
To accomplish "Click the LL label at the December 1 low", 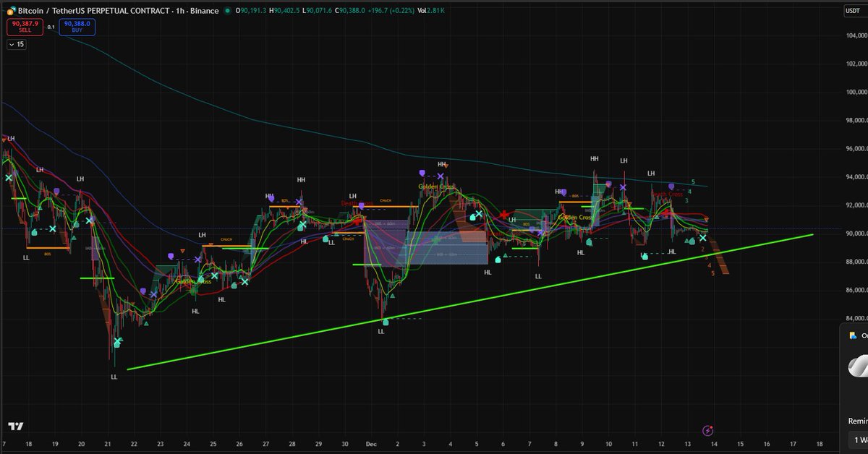I will tap(381, 331).
